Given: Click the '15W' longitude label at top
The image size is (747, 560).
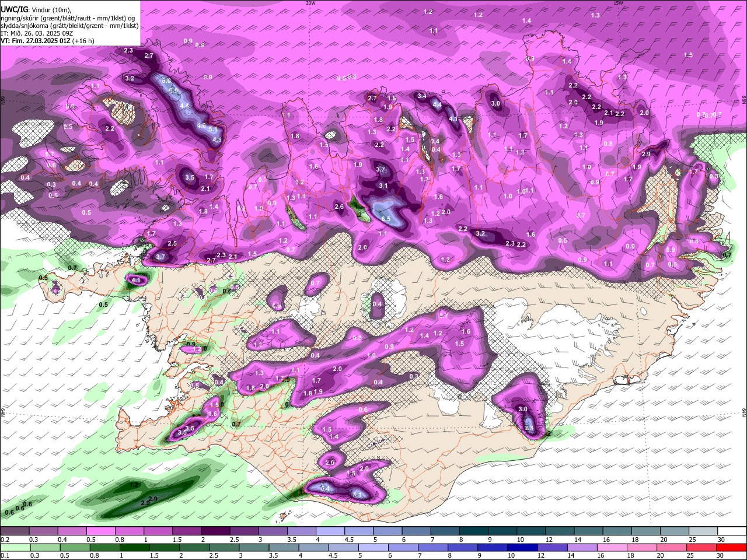Looking at the screenshot, I should tap(618, 3).
